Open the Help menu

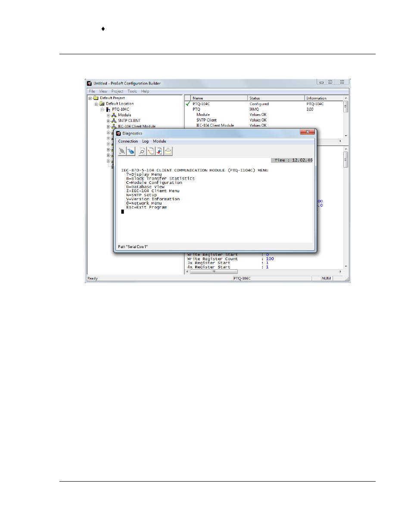[145, 91]
